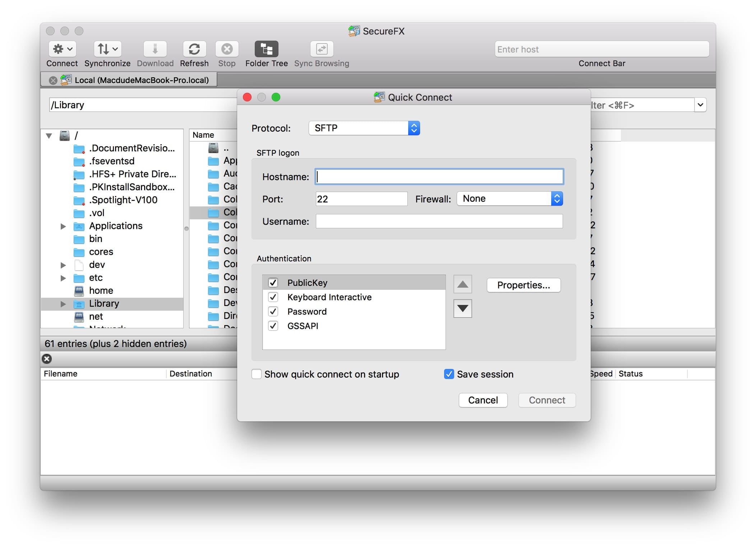Click the Destination queue column header

click(202, 374)
